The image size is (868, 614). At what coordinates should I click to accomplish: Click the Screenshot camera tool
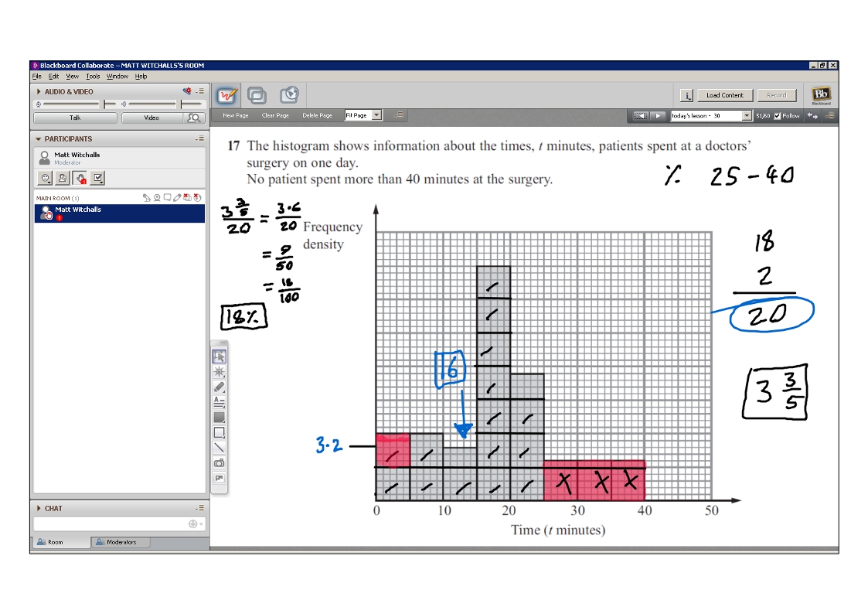pyautogui.click(x=220, y=463)
